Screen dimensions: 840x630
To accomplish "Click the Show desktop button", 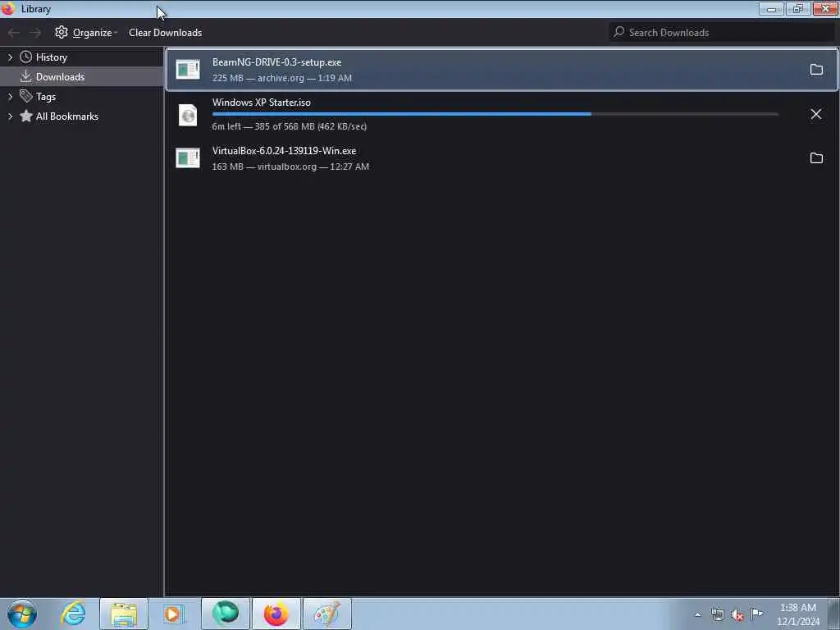I will tap(834, 614).
